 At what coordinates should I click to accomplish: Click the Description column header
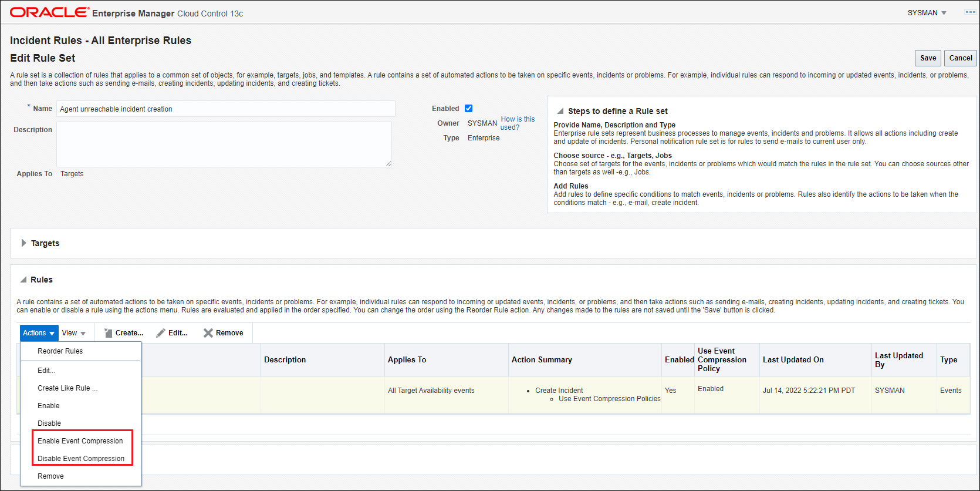(323, 360)
